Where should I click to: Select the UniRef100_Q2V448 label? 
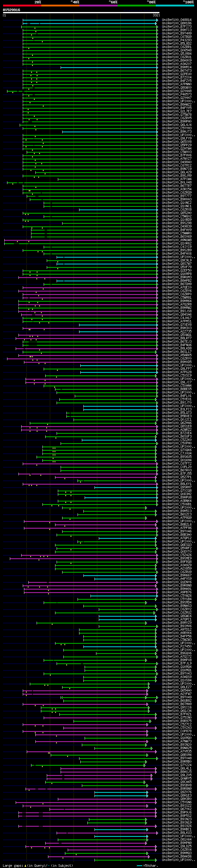tap(176, 91)
